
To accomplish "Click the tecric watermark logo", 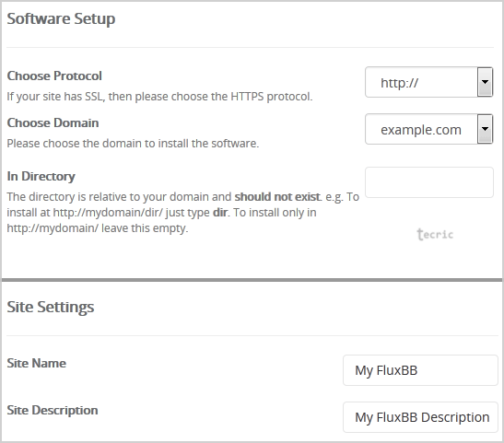I will [435, 235].
